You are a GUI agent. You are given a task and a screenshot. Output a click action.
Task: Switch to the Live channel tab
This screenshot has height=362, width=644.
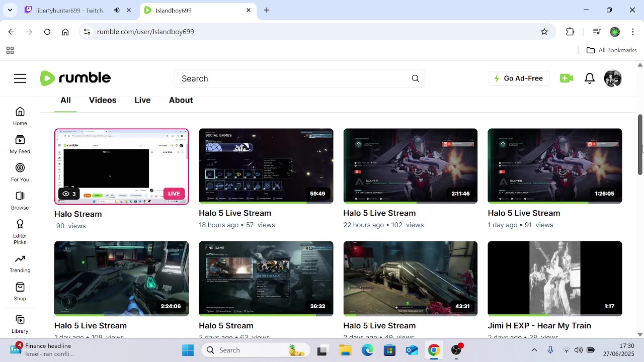pos(142,100)
